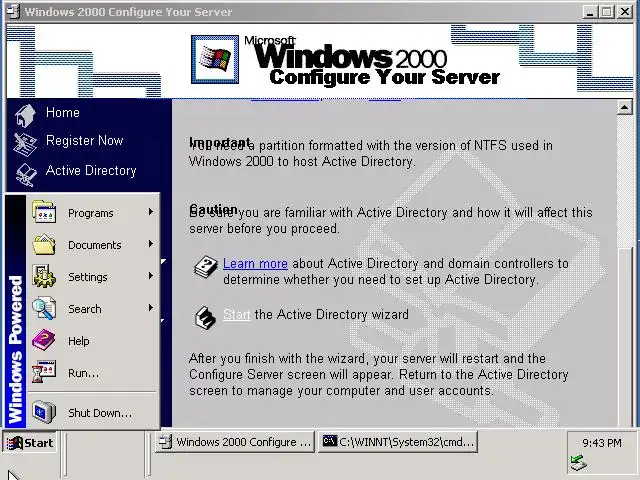Click the Windows Powered banner
This screenshot has height=480, width=640.
point(16,311)
